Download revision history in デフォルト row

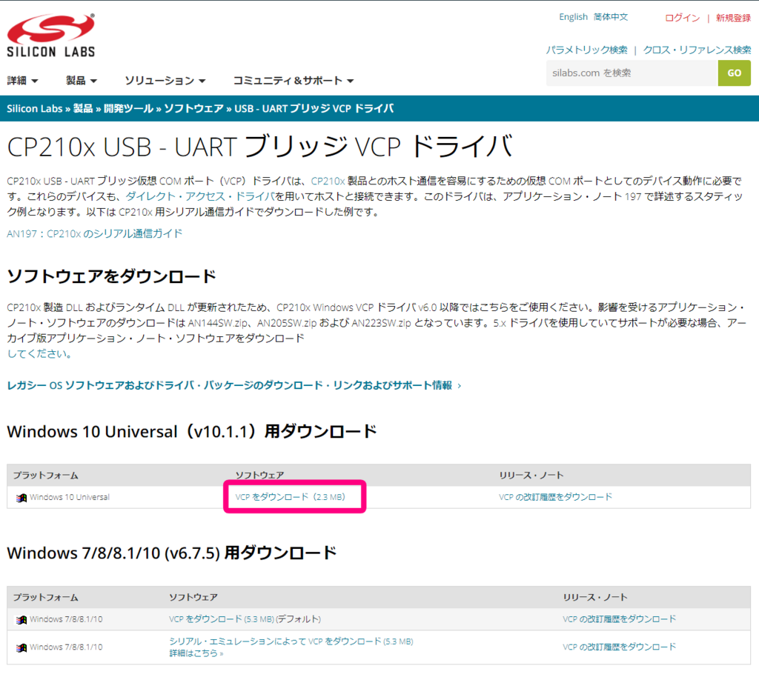point(620,619)
